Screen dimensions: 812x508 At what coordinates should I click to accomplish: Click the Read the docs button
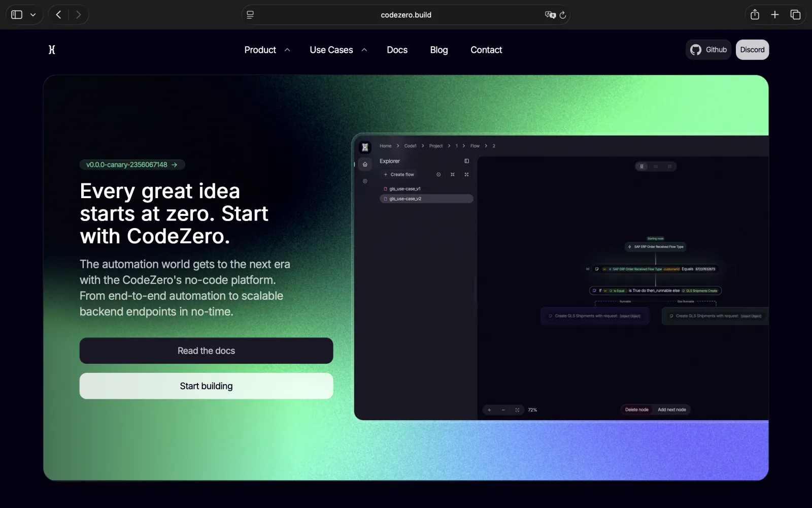[206, 351]
